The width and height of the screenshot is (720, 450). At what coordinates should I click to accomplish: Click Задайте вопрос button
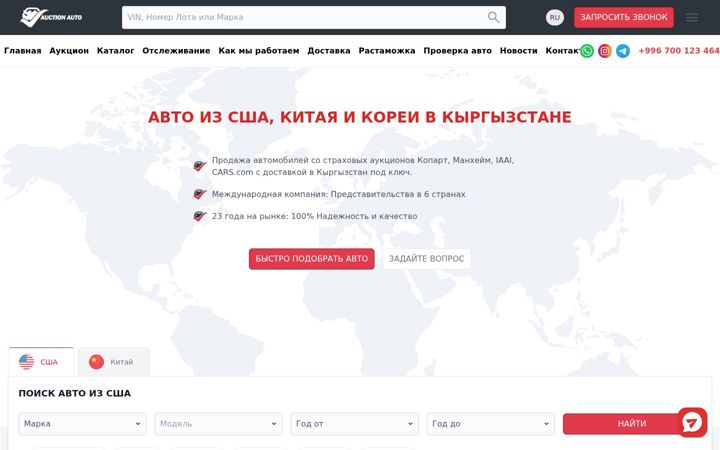[x=426, y=259]
